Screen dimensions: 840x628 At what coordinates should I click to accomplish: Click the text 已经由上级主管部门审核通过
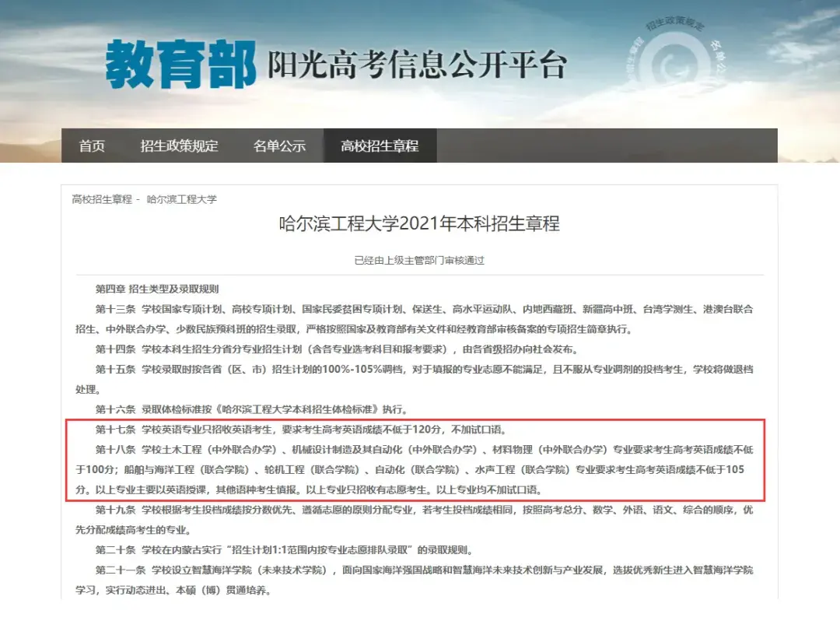[x=419, y=261]
